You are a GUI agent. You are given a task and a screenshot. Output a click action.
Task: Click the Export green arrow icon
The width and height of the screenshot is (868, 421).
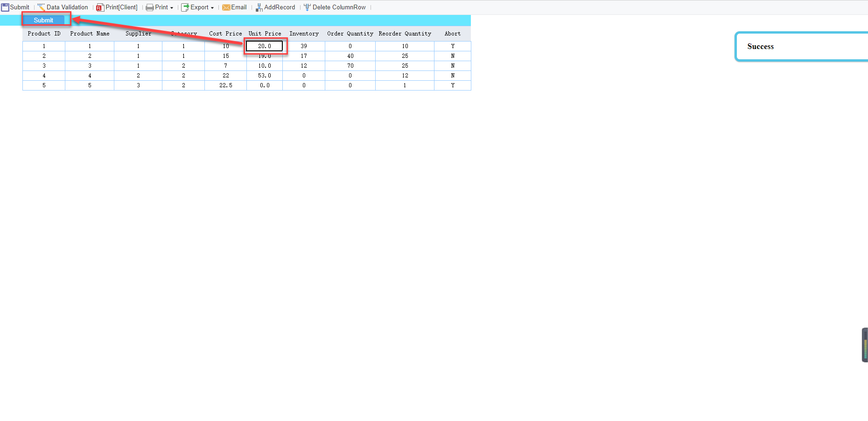point(185,7)
